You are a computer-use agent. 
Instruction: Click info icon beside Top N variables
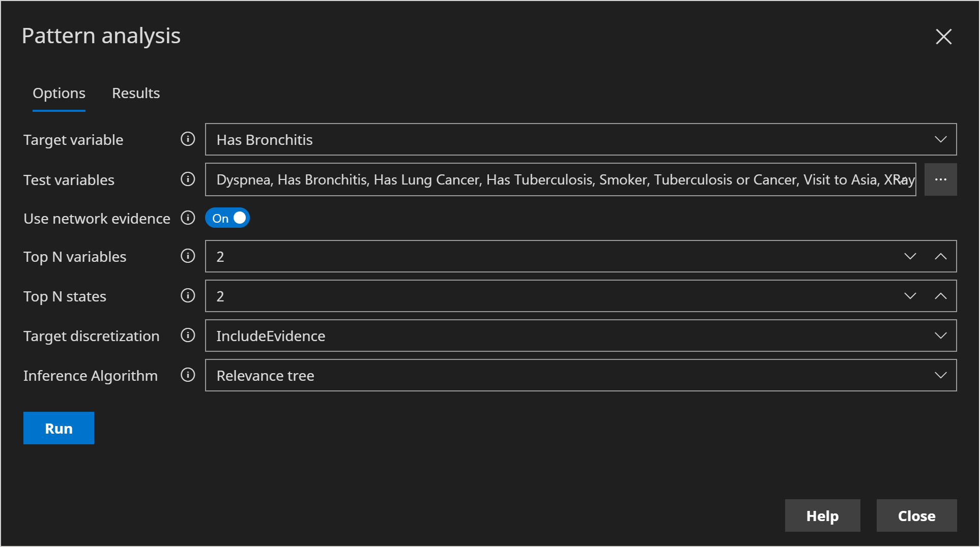pos(188,256)
